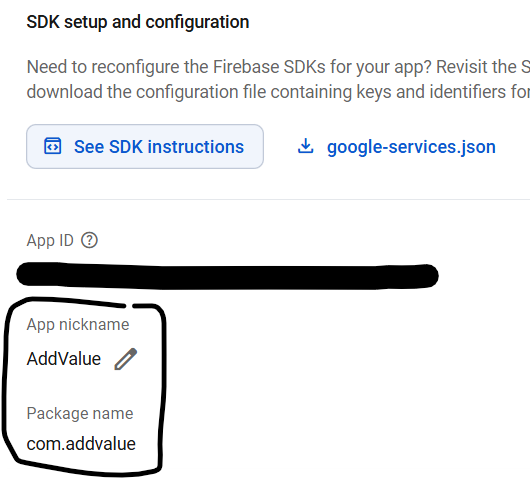Click the horizontal divider above App ID
This screenshot has width=530, height=478.
(268, 199)
